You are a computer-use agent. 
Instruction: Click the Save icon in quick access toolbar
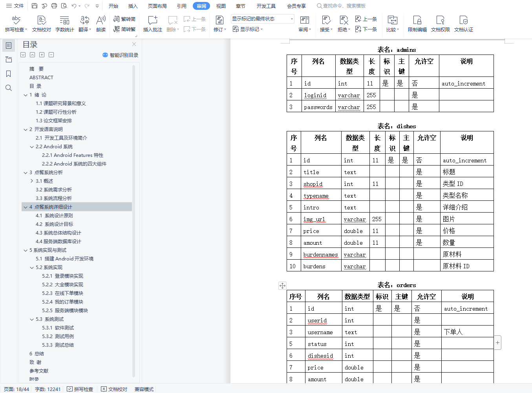[x=35, y=6]
